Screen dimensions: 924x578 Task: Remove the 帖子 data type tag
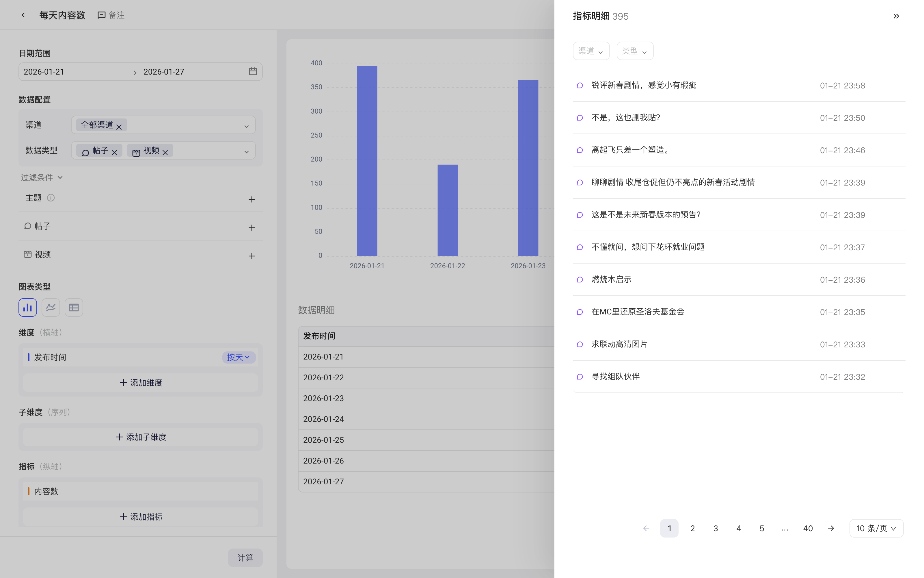pos(114,153)
